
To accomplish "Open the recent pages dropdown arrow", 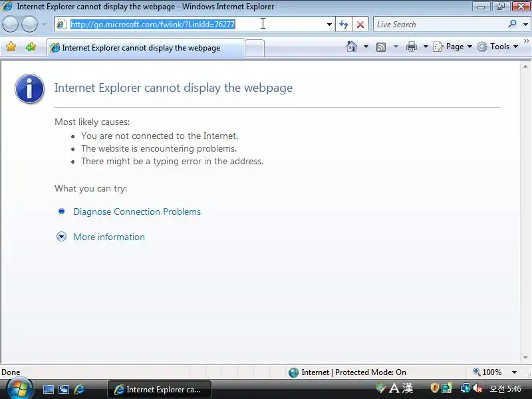I will [45, 25].
